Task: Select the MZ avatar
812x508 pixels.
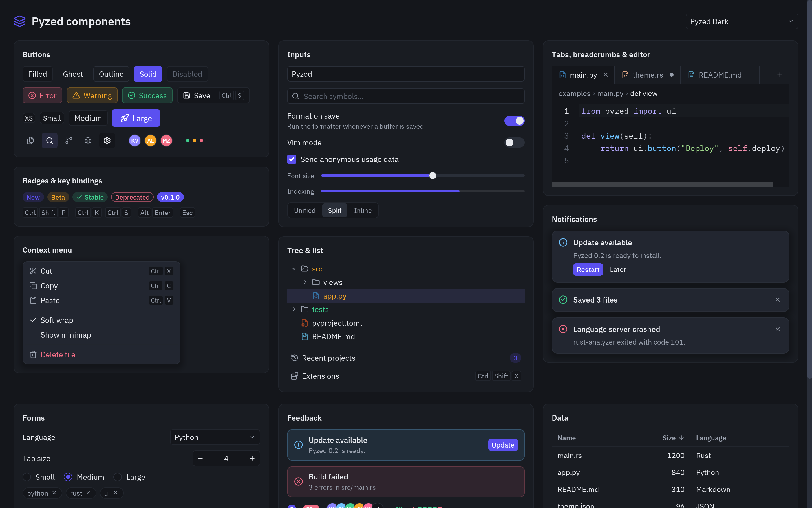Action: [166, 141]
